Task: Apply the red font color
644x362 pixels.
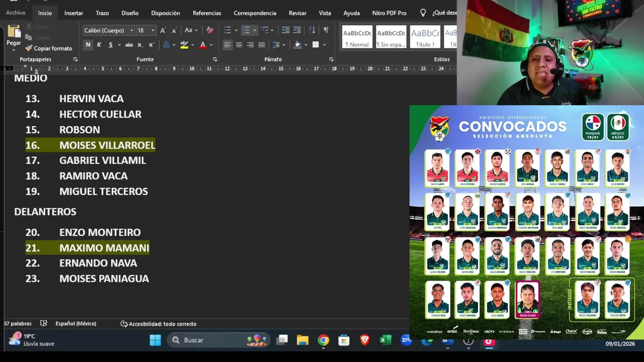Action: 203,45
